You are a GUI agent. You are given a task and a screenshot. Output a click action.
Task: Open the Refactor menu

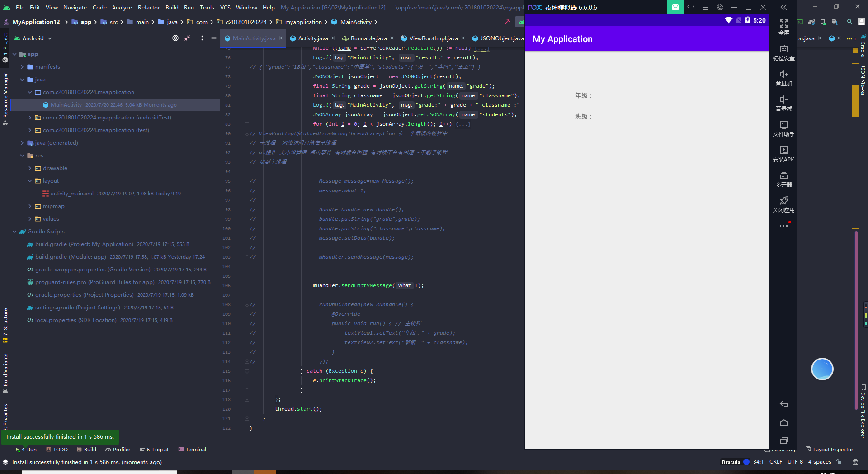point(148,7)
